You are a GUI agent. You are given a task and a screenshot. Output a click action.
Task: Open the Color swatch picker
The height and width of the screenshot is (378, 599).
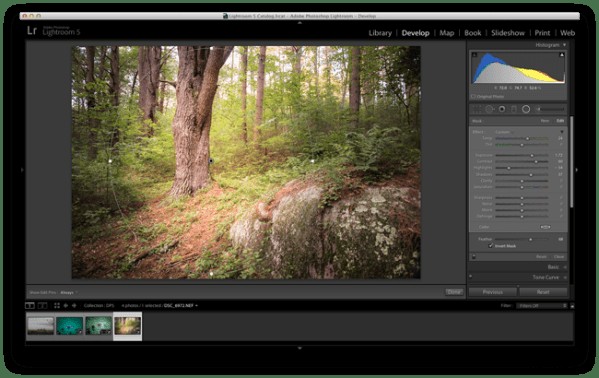545,227
